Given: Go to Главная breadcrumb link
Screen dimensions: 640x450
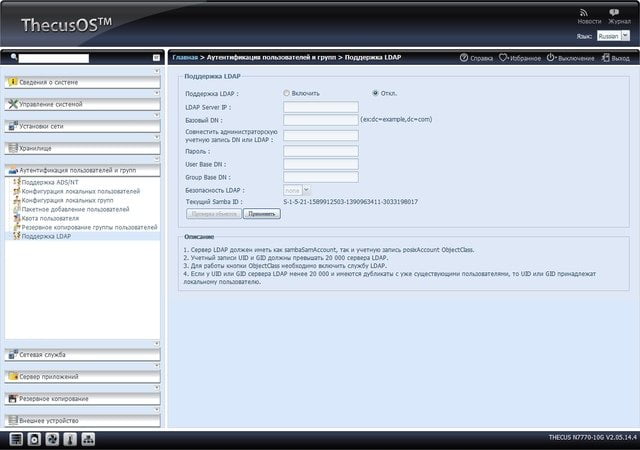Looking at the screenshot, I should tap(185, 58).
